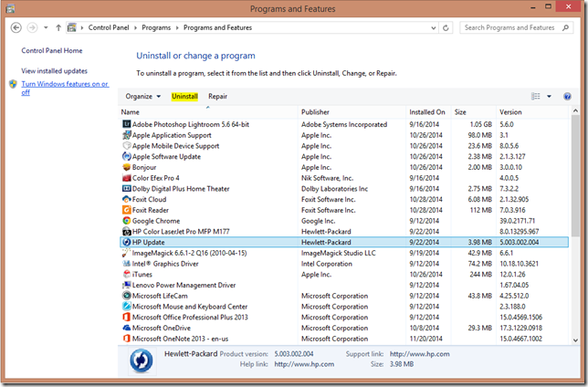Refresh the Programs and Features list

point(446,27)
